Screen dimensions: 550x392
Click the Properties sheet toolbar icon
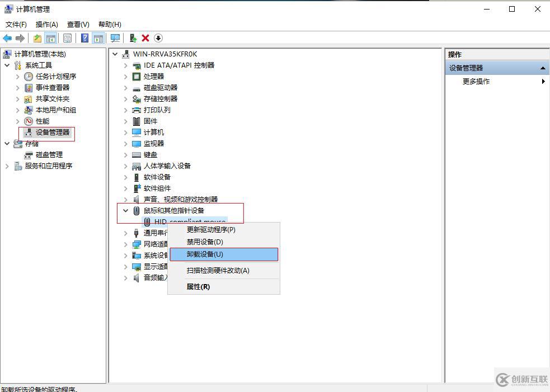67,38
